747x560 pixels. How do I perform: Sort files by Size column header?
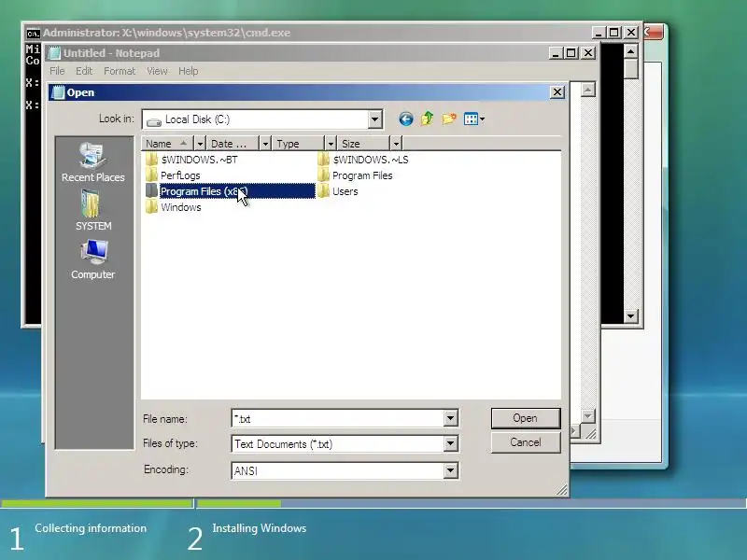[x=364, y=144]
